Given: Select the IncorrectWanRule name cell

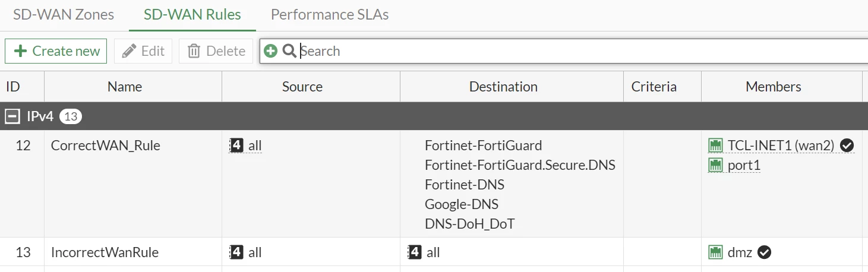Looking at the screenshot, I should [133, 252].
